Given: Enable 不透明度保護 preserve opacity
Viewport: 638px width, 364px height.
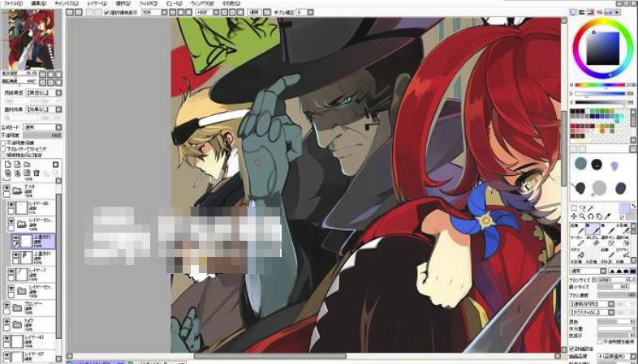Looking at the screenshot, I should 3,143.
